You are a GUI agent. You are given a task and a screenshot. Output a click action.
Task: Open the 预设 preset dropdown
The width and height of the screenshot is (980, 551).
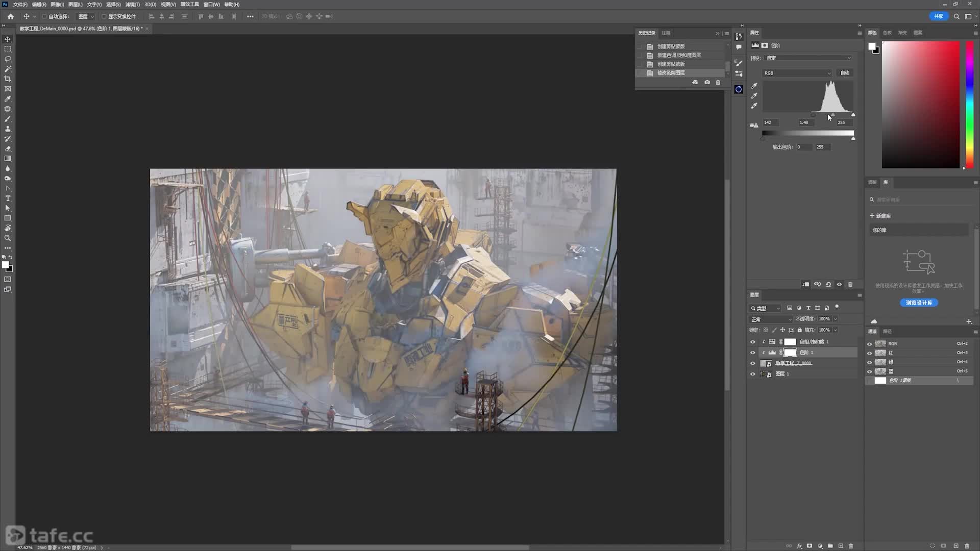[x=808, y=58]
